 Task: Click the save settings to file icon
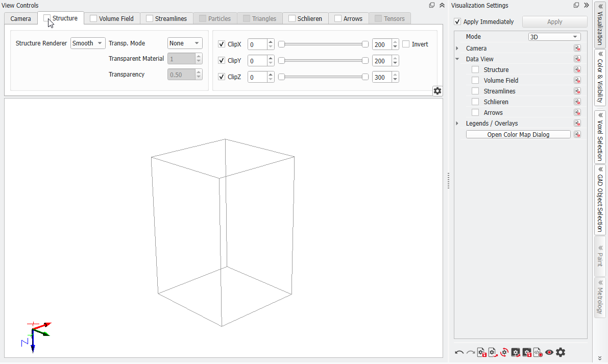pyautogui.click(x=481, y=352)
